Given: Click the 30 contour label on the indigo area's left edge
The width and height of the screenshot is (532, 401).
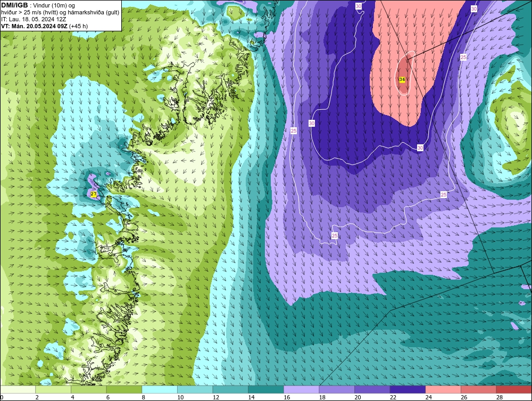Looking at the screenshot, I should tap(312, 123).
